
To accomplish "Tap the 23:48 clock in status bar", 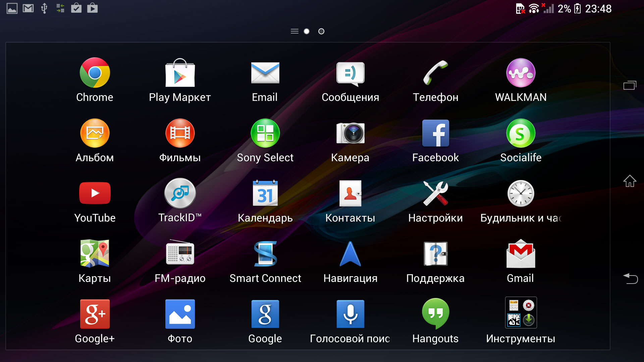I will point(598,9).
